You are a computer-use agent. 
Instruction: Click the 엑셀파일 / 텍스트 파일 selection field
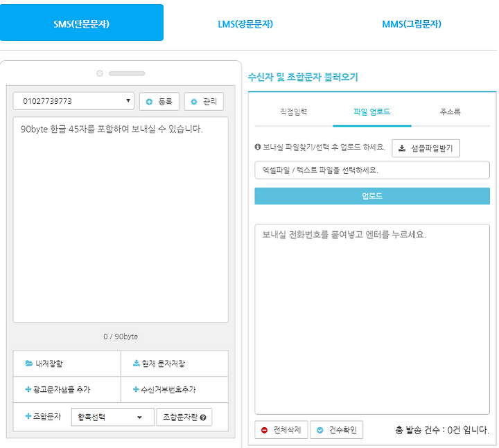372,170
